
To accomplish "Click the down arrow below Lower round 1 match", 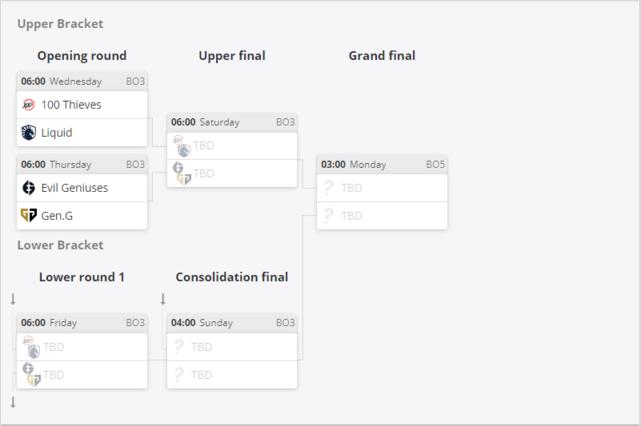I will point(13,402).
